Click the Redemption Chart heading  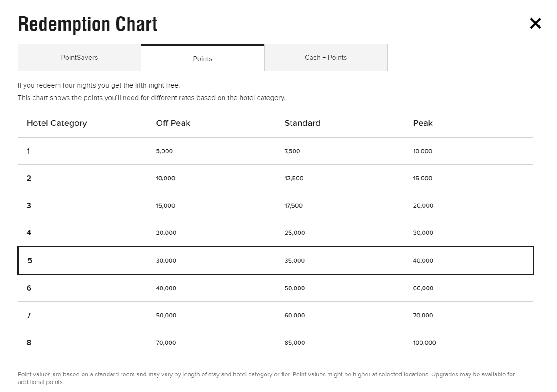87,24
